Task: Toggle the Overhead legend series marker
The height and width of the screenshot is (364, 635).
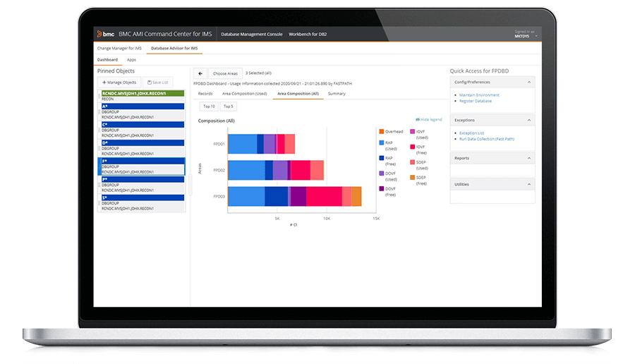Action: tap(382, 131)
